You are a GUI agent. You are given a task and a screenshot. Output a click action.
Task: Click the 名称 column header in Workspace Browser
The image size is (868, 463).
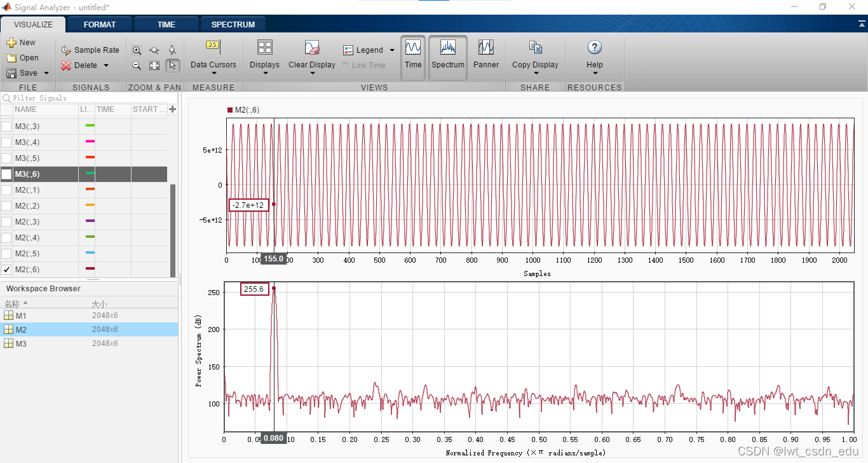(13, 305)
